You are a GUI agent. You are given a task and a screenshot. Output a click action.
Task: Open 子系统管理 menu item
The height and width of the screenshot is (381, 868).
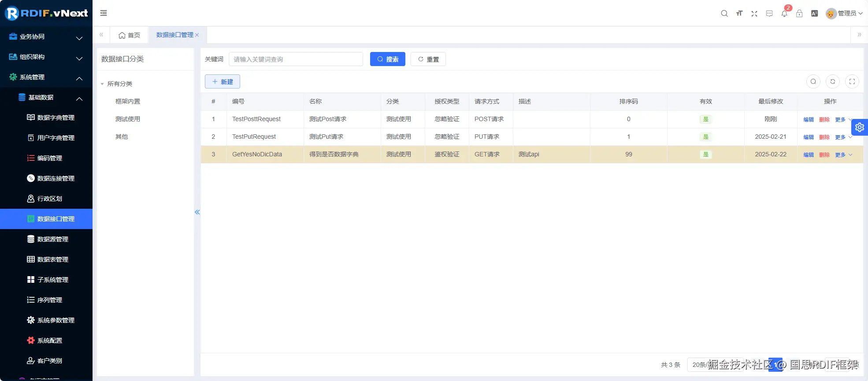(46, 280)
